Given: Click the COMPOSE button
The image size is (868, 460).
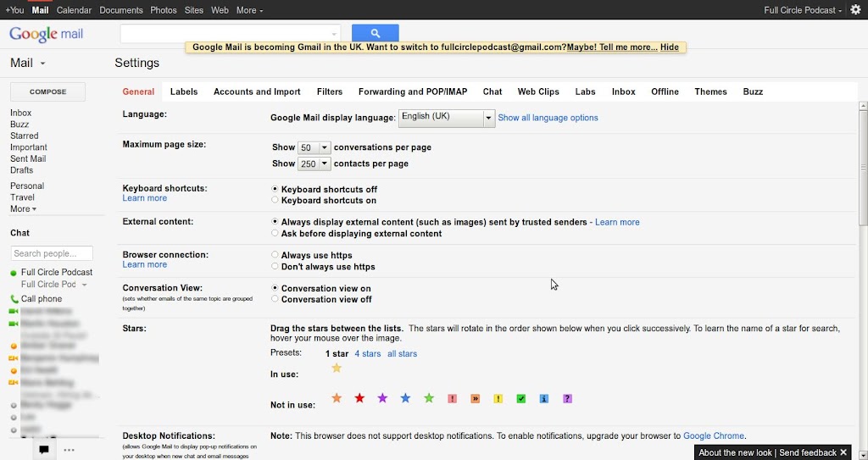Looking at the screenshot, I should coord(47,91).
